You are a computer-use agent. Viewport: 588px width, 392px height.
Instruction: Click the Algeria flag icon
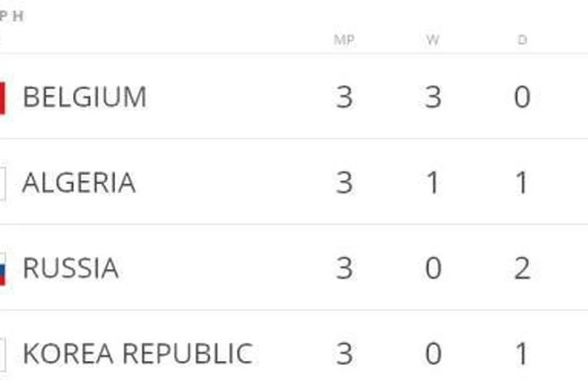(x=3, y=183)
